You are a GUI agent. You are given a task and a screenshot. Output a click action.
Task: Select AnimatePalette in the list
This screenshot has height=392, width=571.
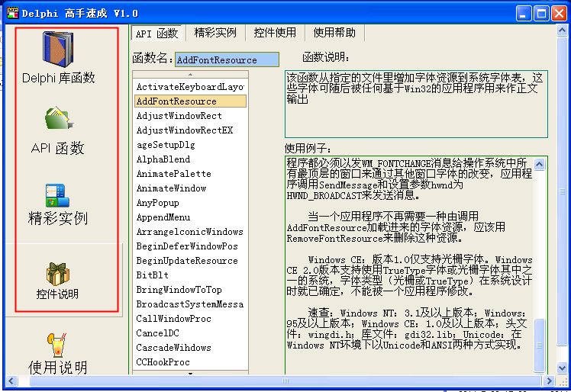click(x=190, y=174)
